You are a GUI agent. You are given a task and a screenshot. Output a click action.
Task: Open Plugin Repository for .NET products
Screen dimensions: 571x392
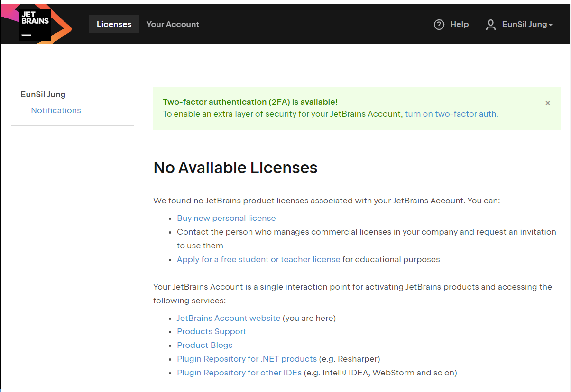[x=247, y=359]
